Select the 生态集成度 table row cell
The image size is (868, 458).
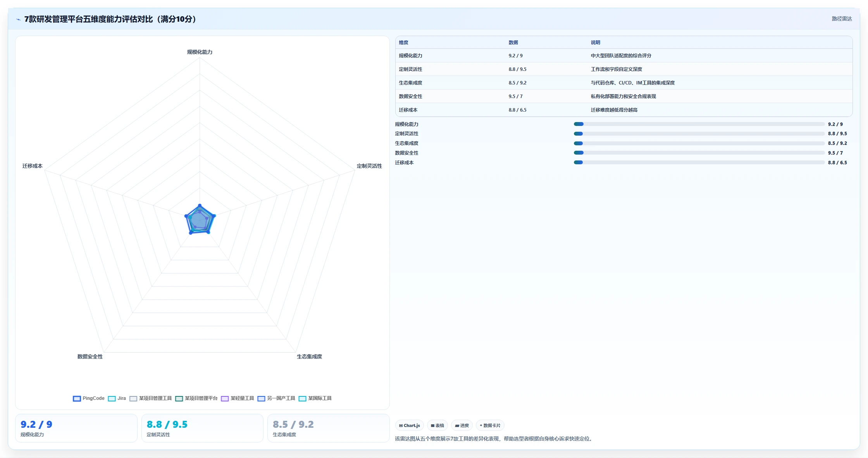point(410,83)
